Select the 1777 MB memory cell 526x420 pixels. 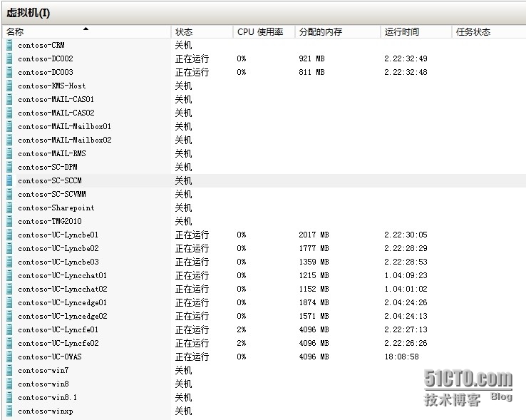tap(314, 248)
